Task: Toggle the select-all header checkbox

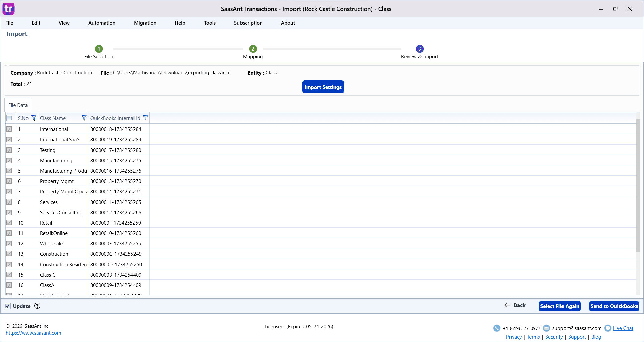Action: [9, 118]
